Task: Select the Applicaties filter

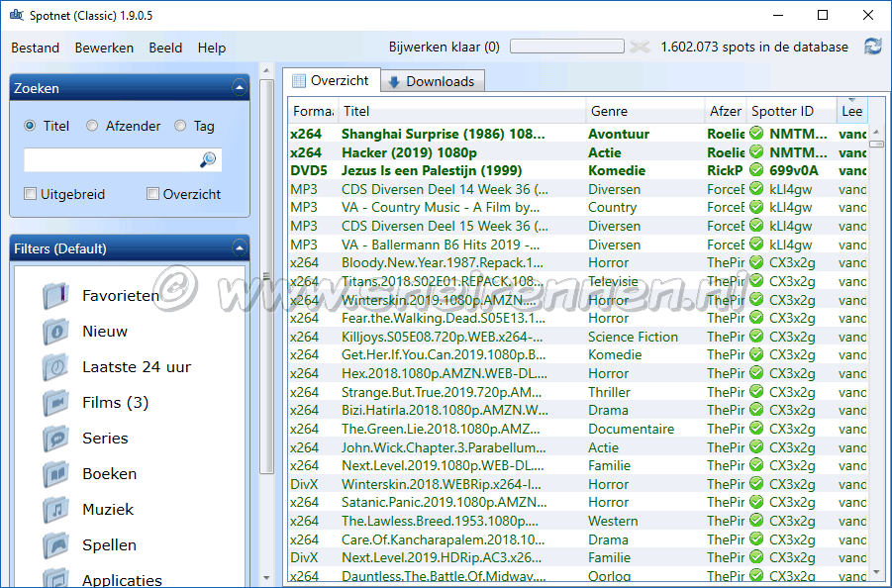Action: pyautogui.click(x=122, y=580)
